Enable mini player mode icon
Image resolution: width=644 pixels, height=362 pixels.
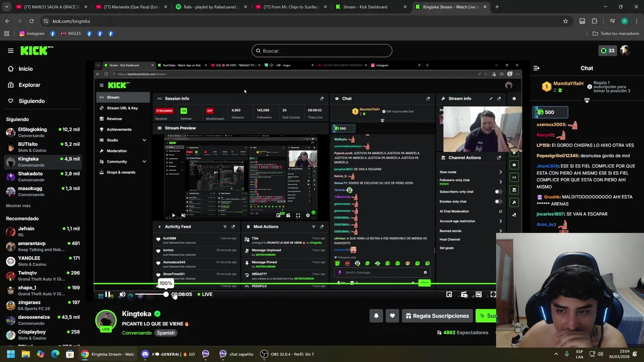449,295
